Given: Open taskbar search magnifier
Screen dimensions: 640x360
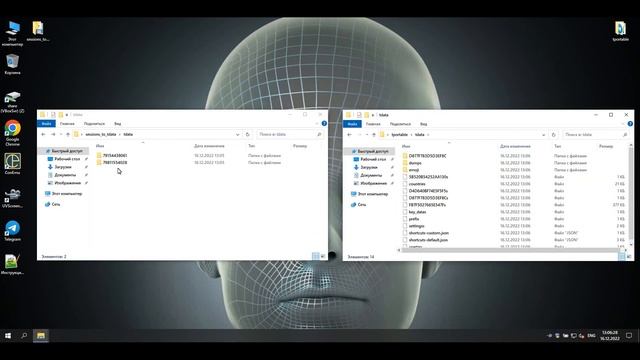Looking at the screenshot, I should click(24, 336).
